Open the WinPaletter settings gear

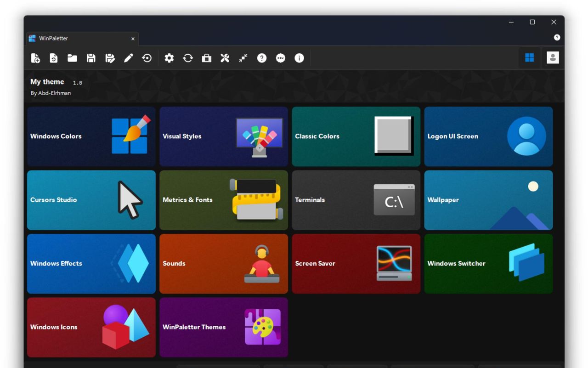coord(169,58)
